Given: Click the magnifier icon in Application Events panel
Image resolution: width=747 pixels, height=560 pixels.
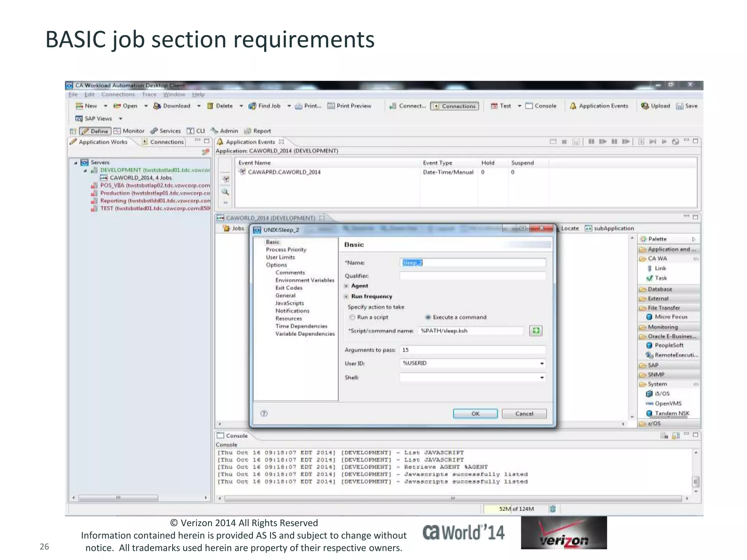Looking at the screenshot, I should [x=225, y=192].
